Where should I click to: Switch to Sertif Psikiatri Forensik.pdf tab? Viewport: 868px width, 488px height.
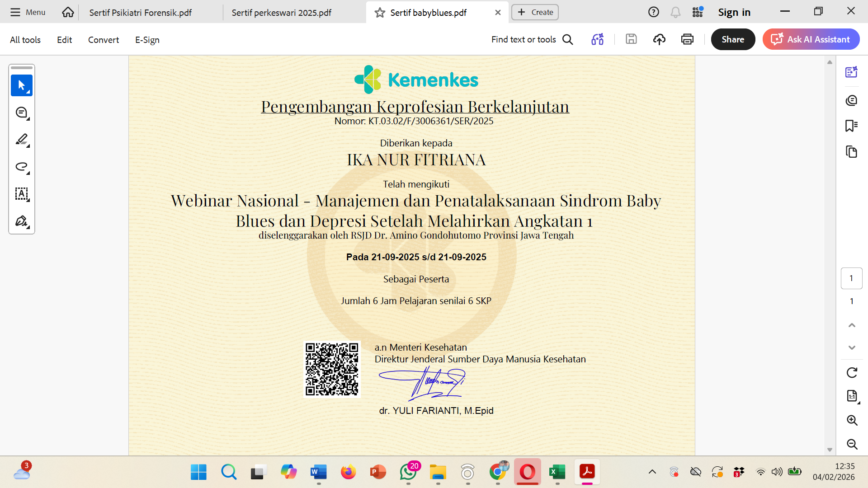141,13
